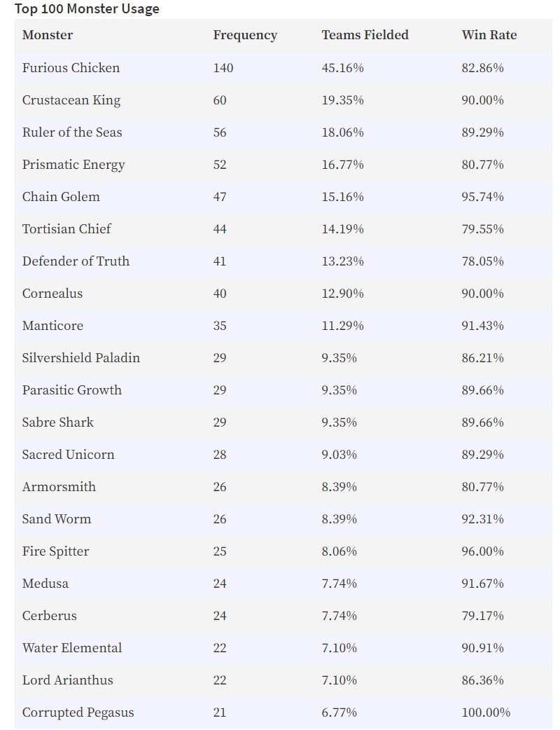Image resolution: width=560 pixels, height=730 pixels.
Task: Select the Fire Spitter row
Action: (x=283, y=551)
